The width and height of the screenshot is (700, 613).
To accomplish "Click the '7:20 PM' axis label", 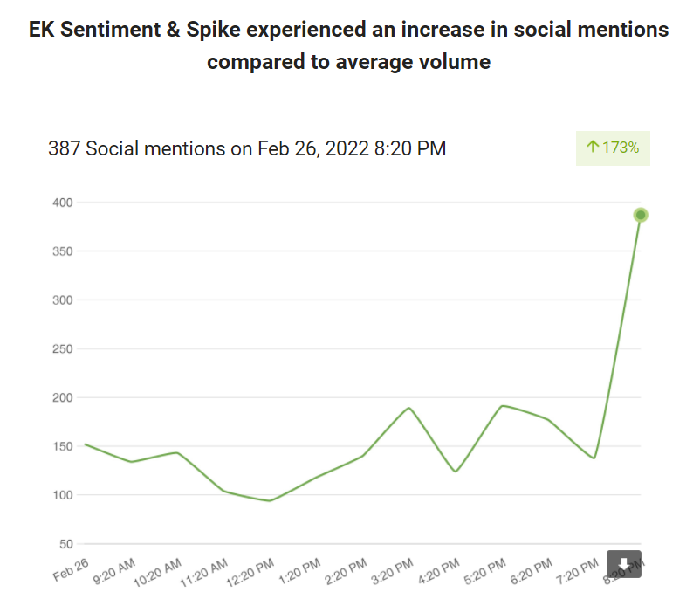I will tap(578, 570).
